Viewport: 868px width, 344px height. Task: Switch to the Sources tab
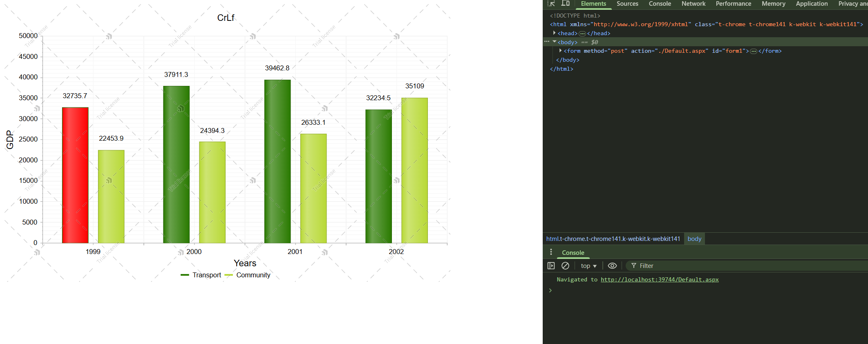click(x=627, y=4)
